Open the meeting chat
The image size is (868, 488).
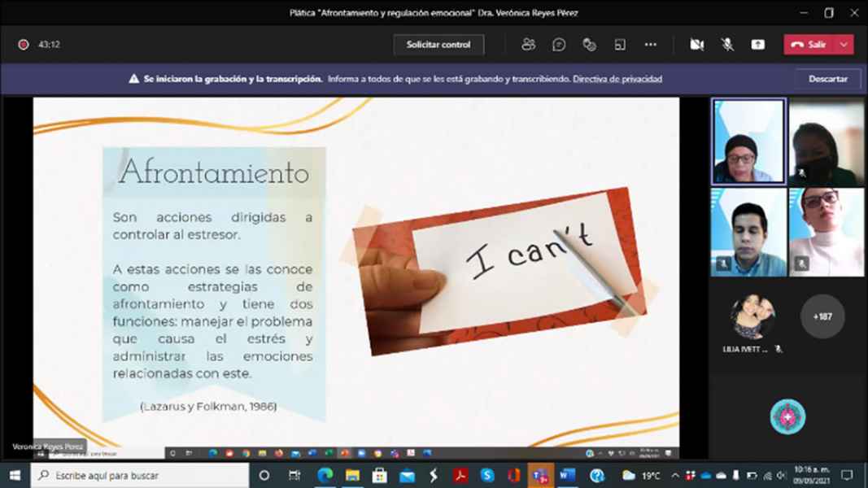[559, 45]
